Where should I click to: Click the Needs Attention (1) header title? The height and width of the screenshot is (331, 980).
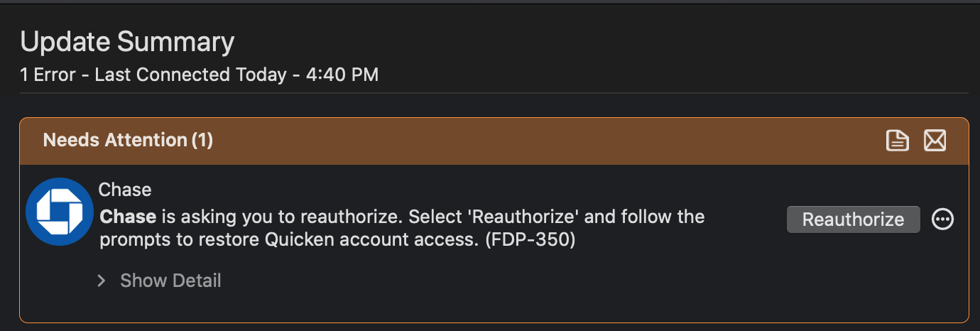pyautogui.click(x=128, y=141)
